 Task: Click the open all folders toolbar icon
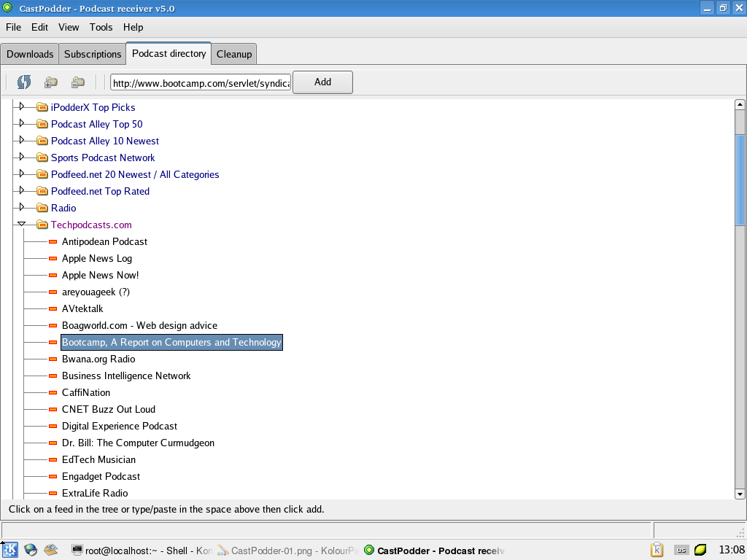coord(51,82)
